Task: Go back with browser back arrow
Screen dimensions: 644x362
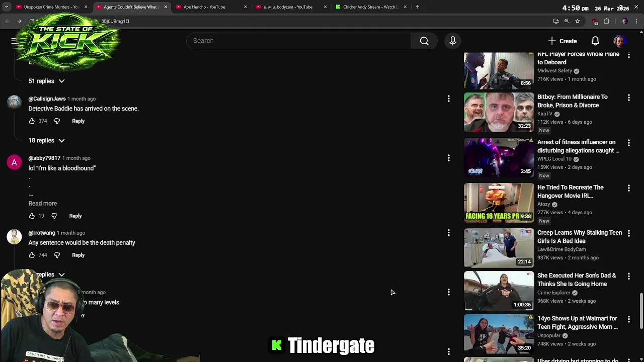Action: point(7,21)
